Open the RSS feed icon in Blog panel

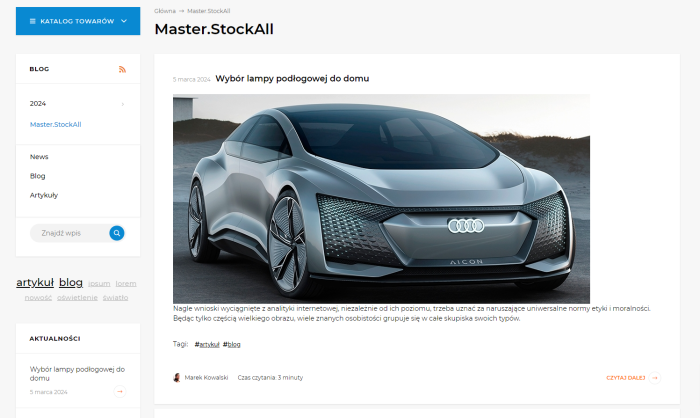click(122, 69)
